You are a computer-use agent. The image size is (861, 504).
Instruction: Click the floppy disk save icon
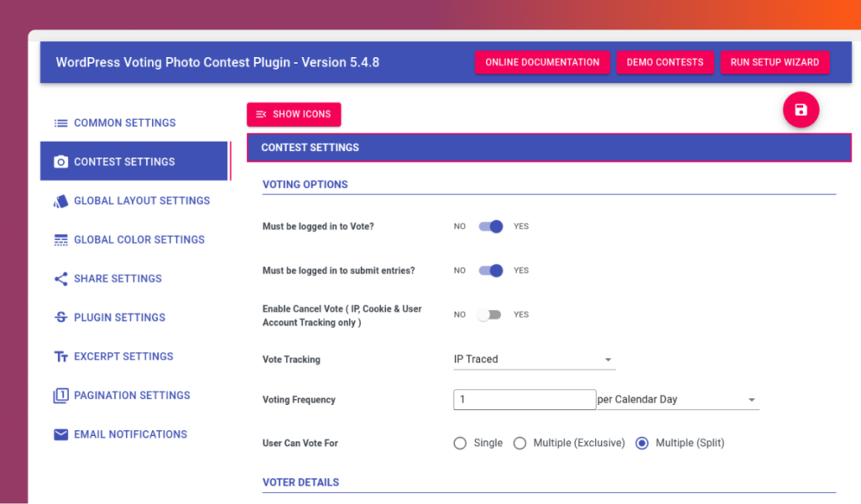(x=800, y=110)
